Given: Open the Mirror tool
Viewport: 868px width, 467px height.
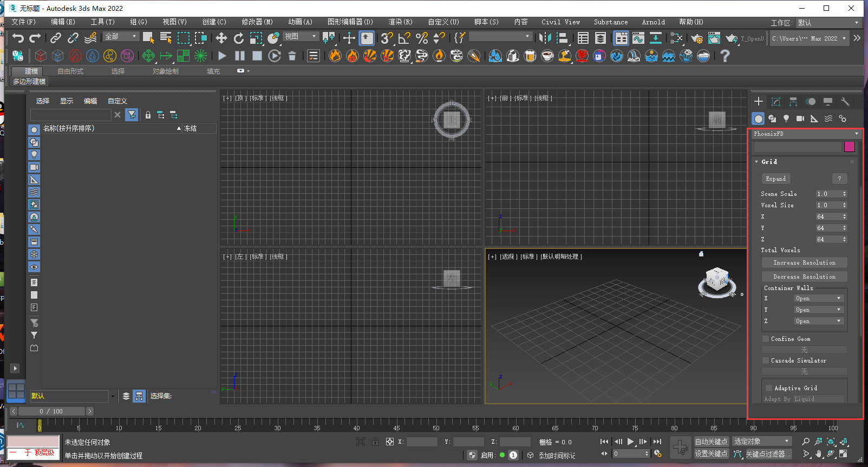Looking at the screenshot, I should (x=545, y=38).
